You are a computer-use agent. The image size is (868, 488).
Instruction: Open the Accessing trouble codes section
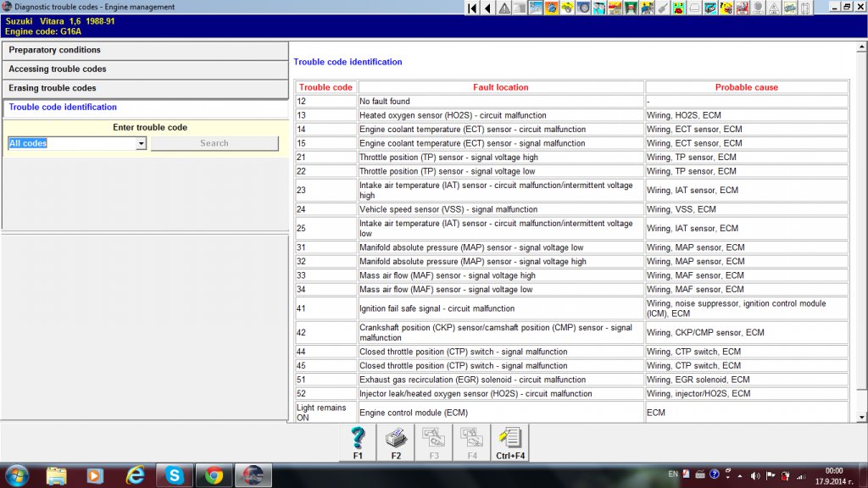point(144,69)
